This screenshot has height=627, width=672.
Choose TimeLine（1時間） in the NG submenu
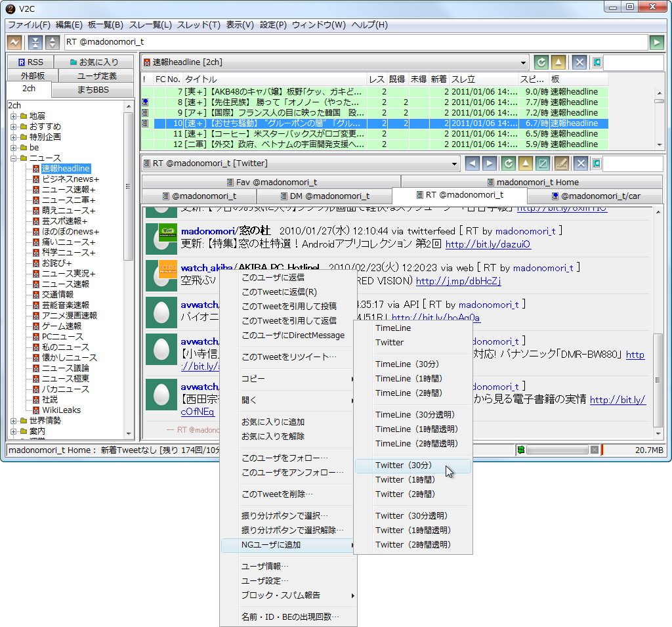(x=413, y=379)
